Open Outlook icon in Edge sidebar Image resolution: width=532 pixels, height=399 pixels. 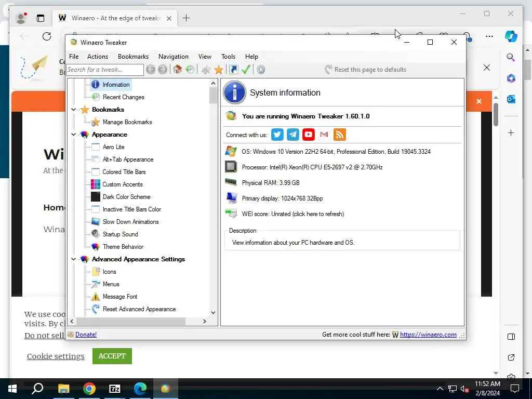click(x=511, y=99)
